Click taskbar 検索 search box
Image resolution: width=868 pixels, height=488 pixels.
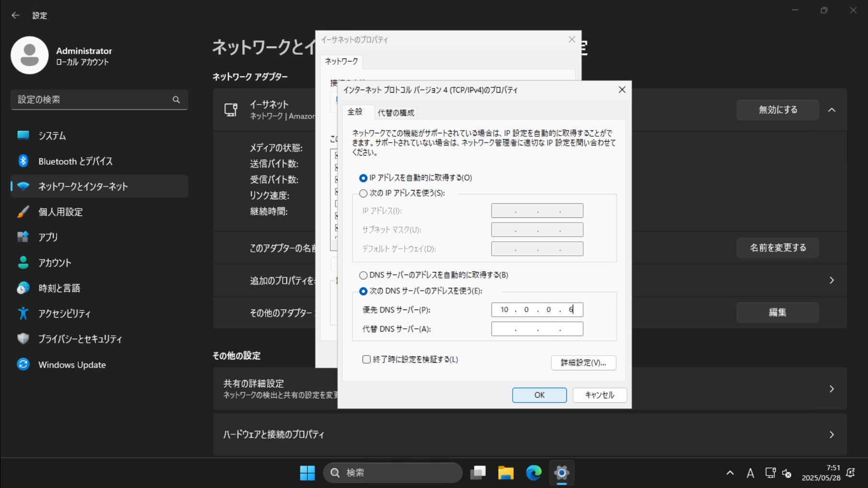[393, 473]
